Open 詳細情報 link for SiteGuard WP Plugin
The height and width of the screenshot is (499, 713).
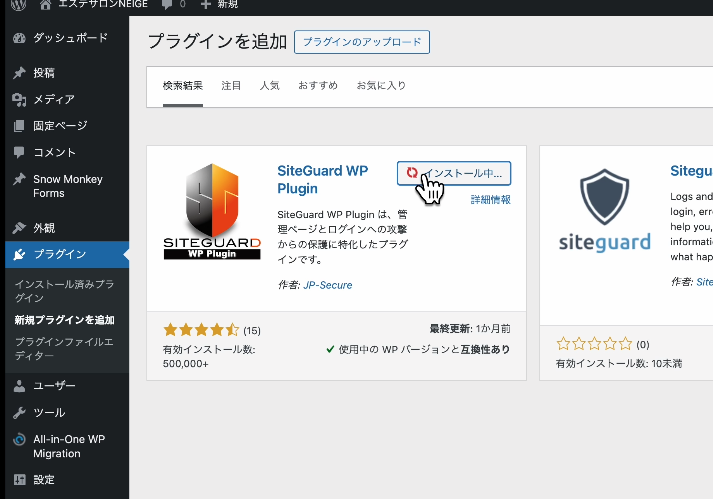[491, 199]
